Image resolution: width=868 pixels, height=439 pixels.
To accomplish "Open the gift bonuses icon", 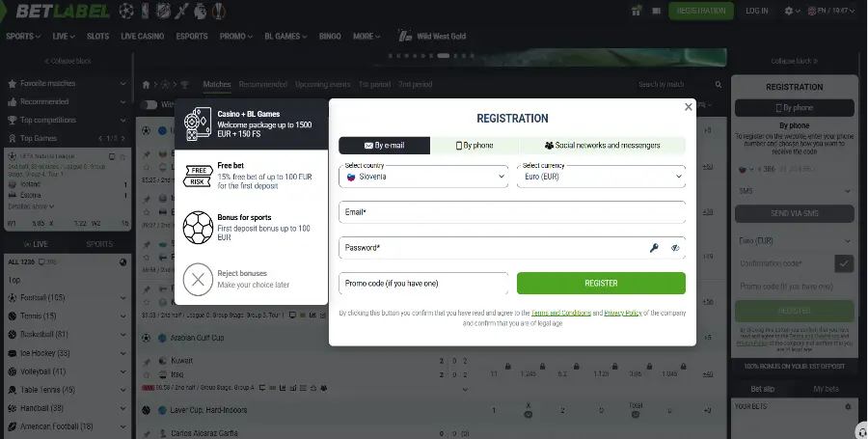I will pyautogui.click(x=637, y=11).
